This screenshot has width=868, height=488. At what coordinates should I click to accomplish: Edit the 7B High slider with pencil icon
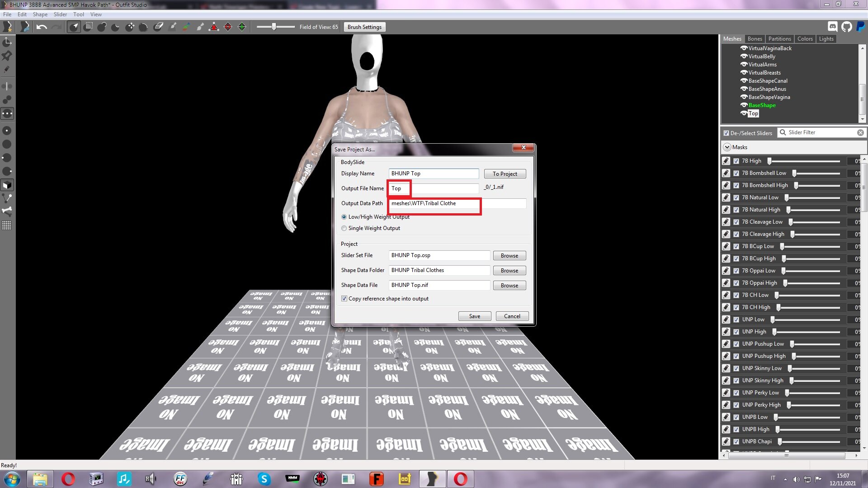click(726, 161)
